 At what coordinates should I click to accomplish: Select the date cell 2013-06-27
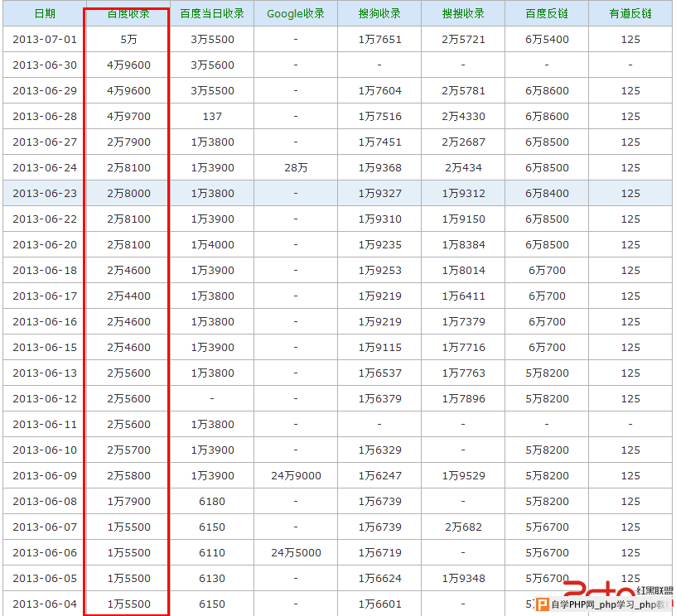pos(45,142)
